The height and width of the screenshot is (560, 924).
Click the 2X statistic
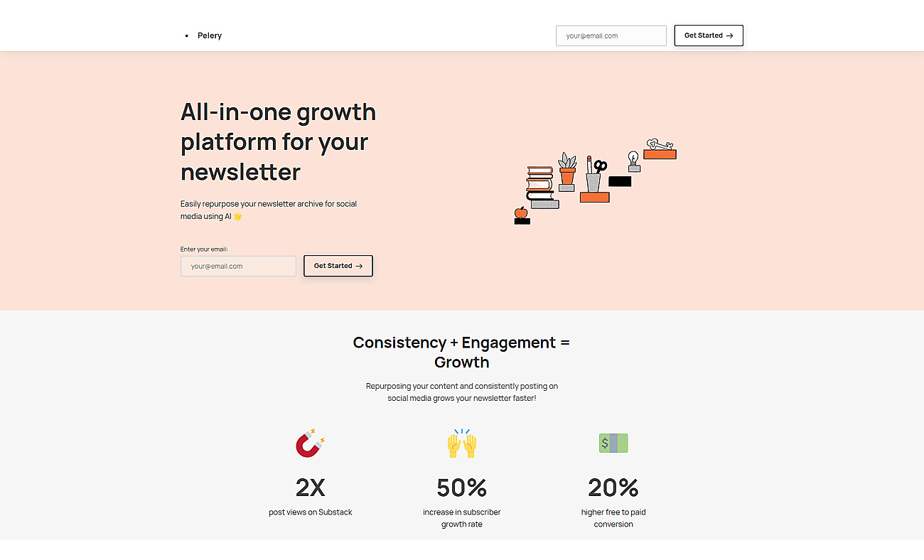coord(311,488)
